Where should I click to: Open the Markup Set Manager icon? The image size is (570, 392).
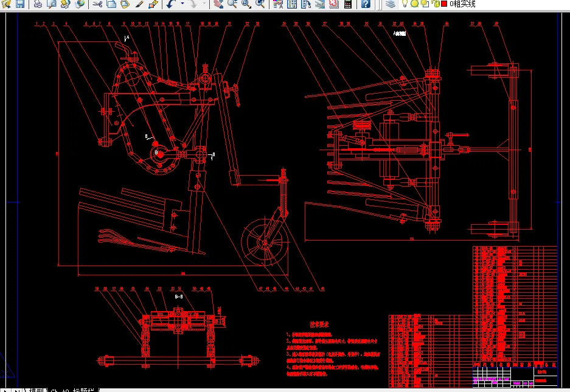coord(334,4)
